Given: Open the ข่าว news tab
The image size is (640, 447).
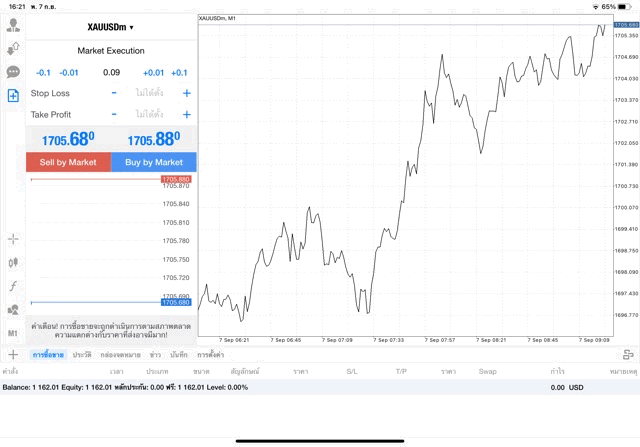Looking at the screenshot, I should click(x=155, y=355).
